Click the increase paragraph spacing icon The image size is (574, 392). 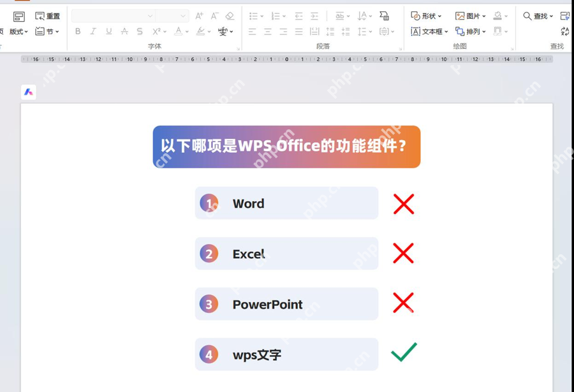click(x=330, y=31)
